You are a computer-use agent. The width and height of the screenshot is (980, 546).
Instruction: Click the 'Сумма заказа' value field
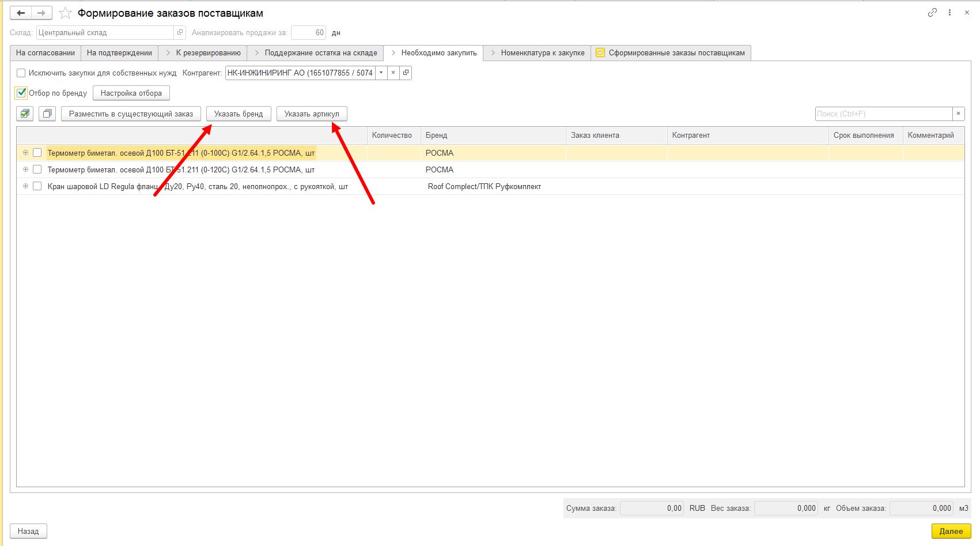[x=652, y=508]
